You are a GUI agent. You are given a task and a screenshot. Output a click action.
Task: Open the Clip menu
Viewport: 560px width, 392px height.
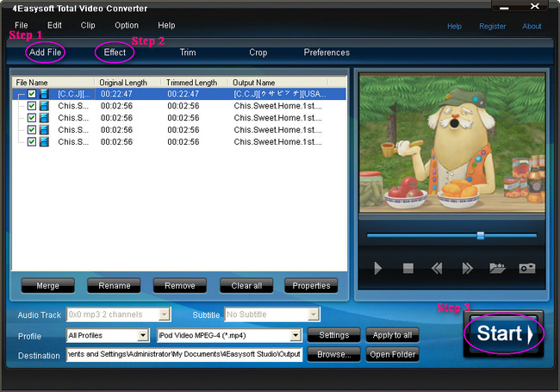click(88, 25)
